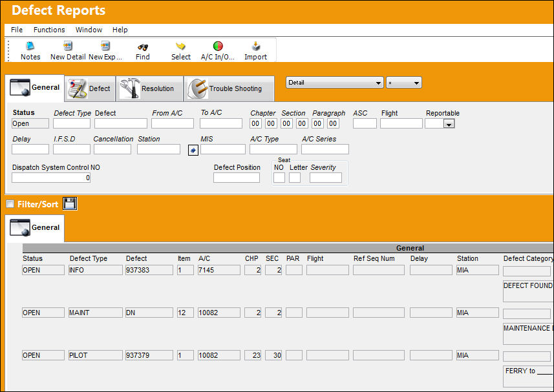Open the Notes toolbar icon
This screenshot has height=392, width=554.
[30, 51]
